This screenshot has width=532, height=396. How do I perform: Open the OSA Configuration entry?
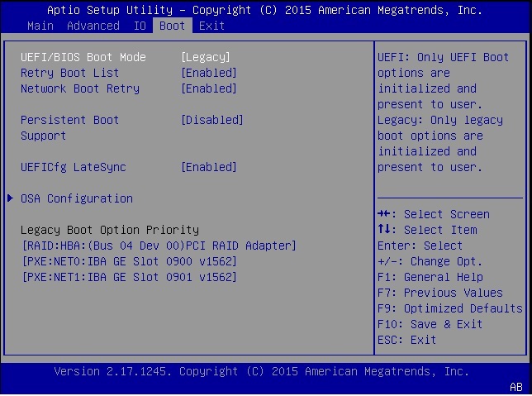tap(77, 198)
